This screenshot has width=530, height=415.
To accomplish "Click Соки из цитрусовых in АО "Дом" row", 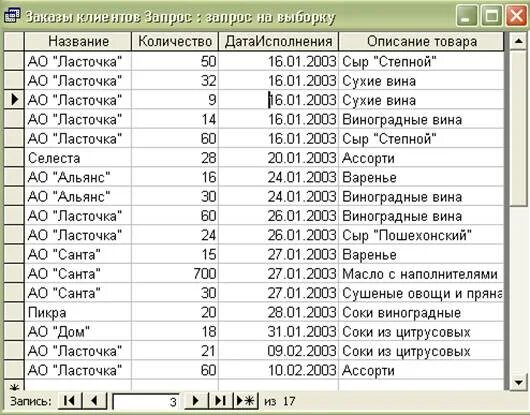I will [x=421, y=332].
